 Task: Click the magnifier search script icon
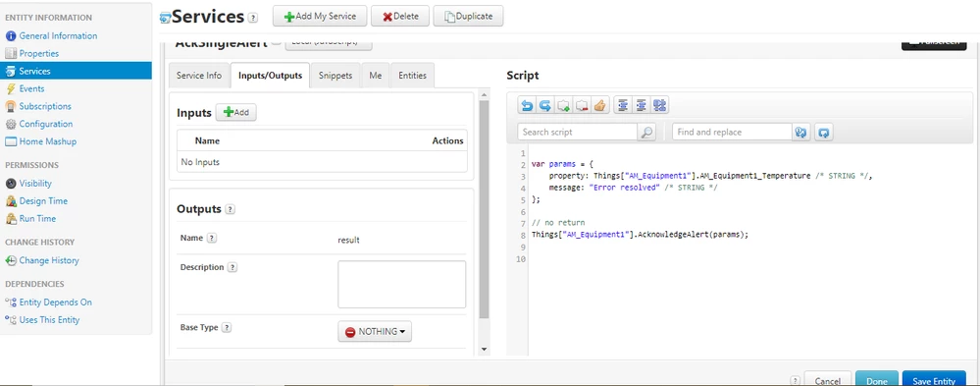[x=646, y=132]
